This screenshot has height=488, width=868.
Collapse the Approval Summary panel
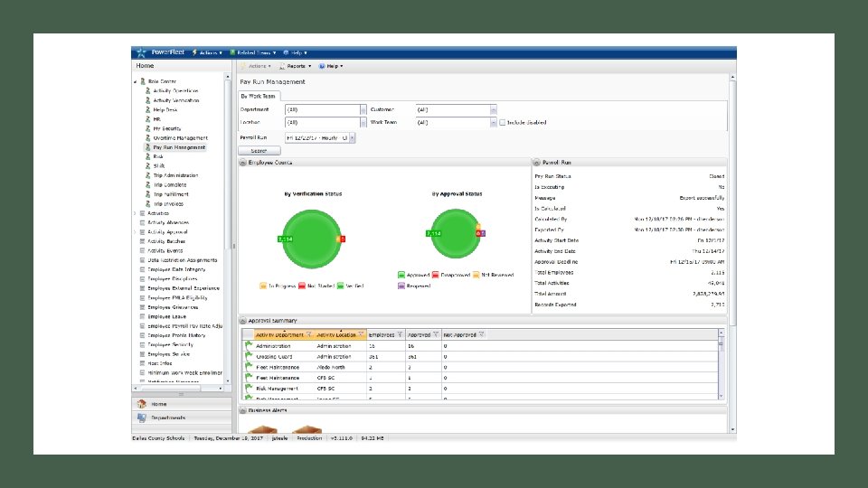click(242, 320)
